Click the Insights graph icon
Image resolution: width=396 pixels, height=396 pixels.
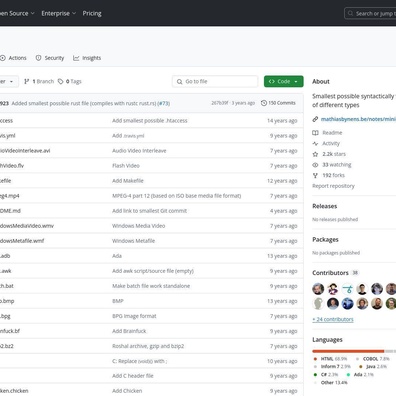click(x=76, y=58)
